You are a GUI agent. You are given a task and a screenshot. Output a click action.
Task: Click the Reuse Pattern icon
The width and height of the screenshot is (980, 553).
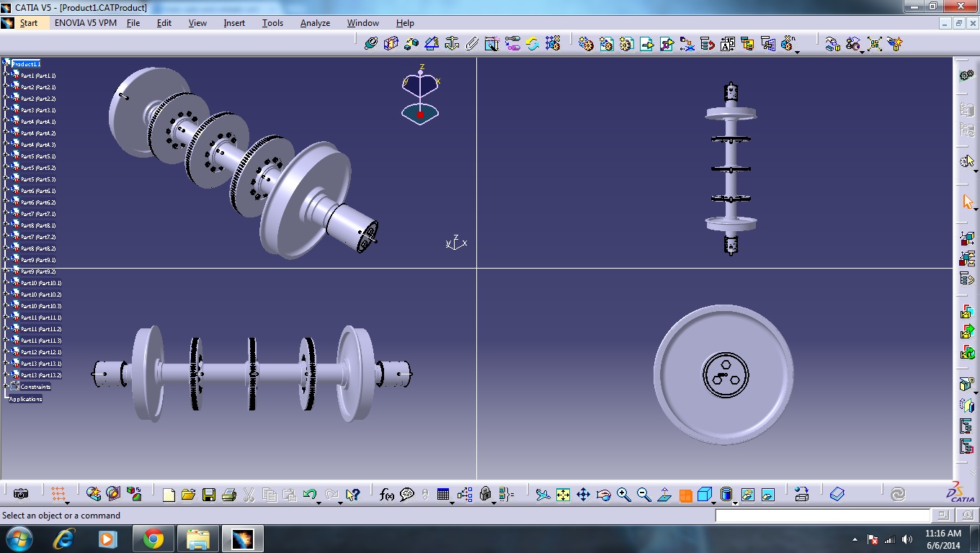click(553, 44)
